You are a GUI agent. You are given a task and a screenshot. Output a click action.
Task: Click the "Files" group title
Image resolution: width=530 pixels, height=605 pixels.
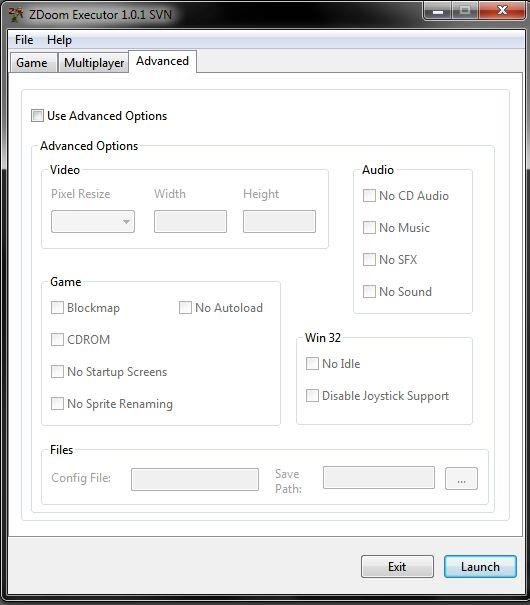point(62,450)
